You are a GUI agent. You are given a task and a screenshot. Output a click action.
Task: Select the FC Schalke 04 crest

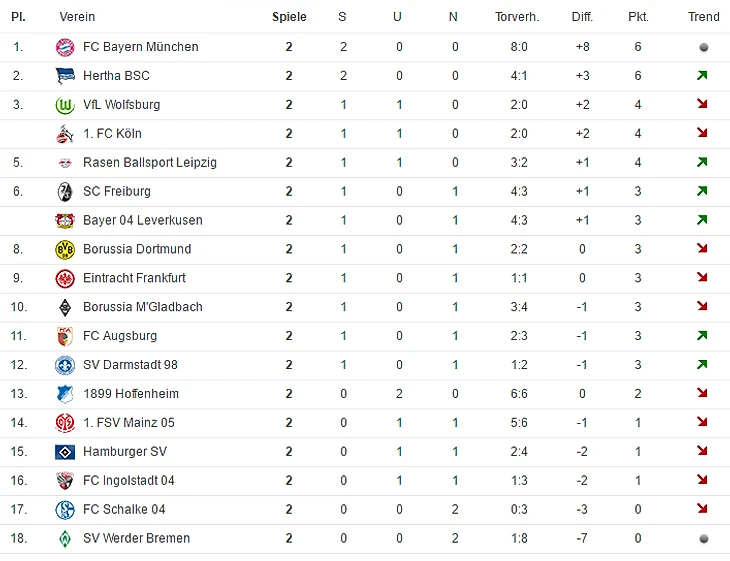point(65,510)
